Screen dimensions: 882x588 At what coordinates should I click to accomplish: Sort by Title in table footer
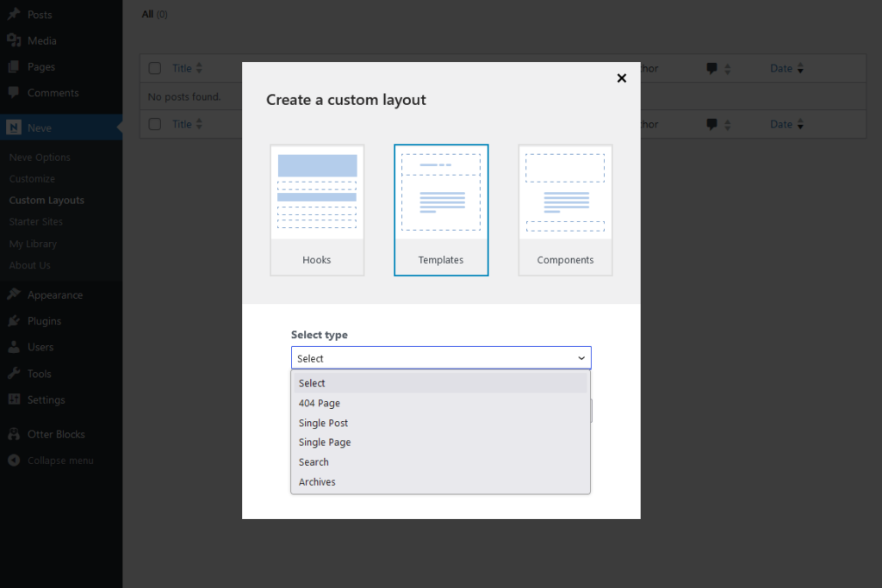pos(182,124)
